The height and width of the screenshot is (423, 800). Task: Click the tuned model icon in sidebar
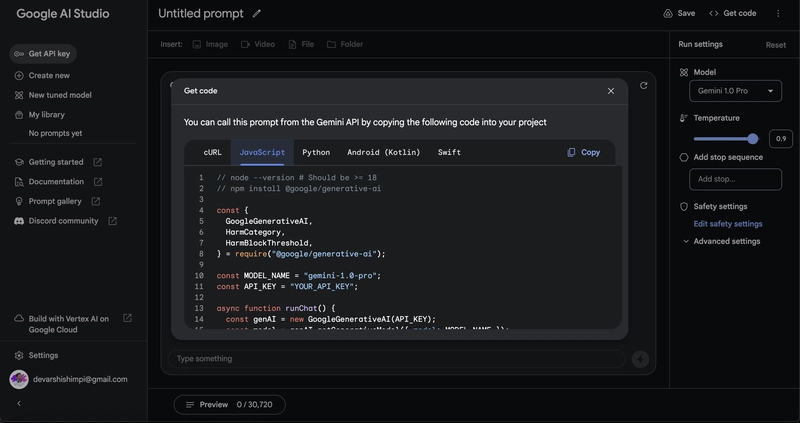[x=19, y=95]
